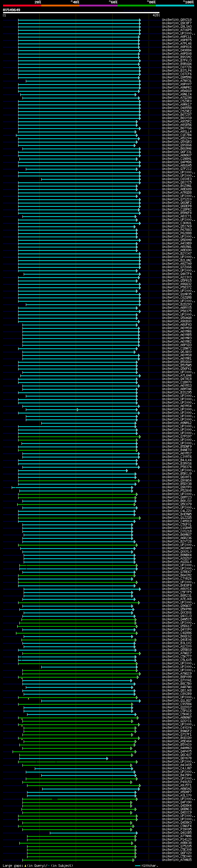The width and height of the screenshot is (197, 868).
Task: Click label UniRef100_Q8MT23
Action: (x=177, y=498)
